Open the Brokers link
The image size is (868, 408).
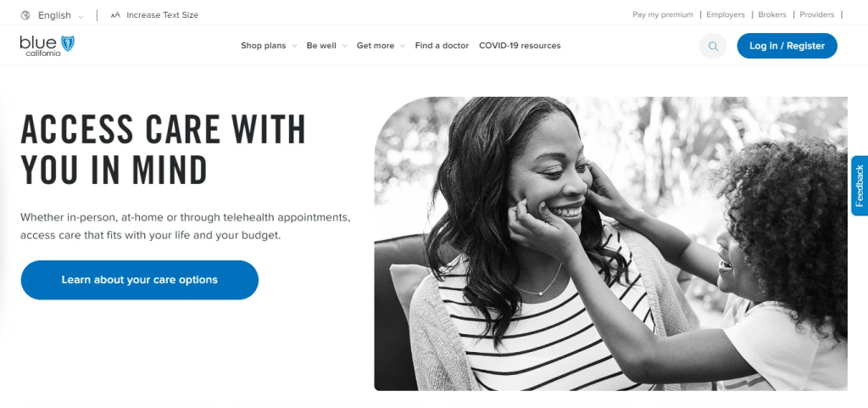click(772, 15)
